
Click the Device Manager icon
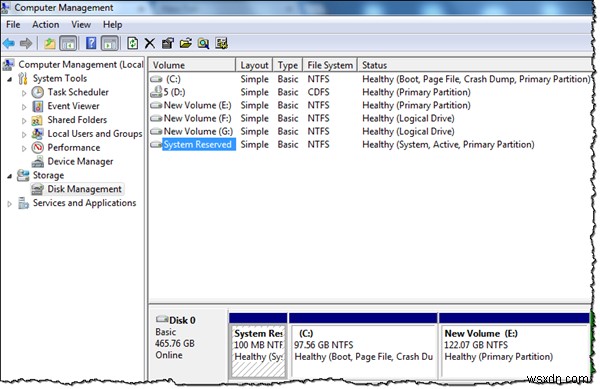coord(38,162)
